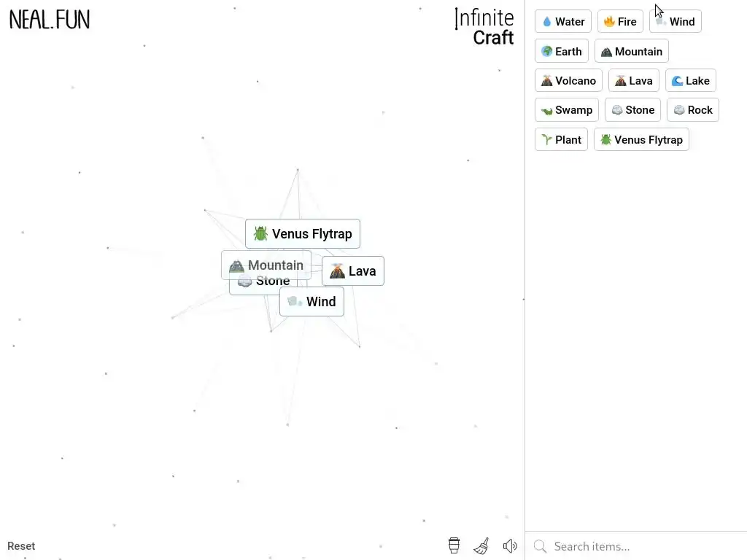Pick the Swamp element from sidebar

point(567,110)
